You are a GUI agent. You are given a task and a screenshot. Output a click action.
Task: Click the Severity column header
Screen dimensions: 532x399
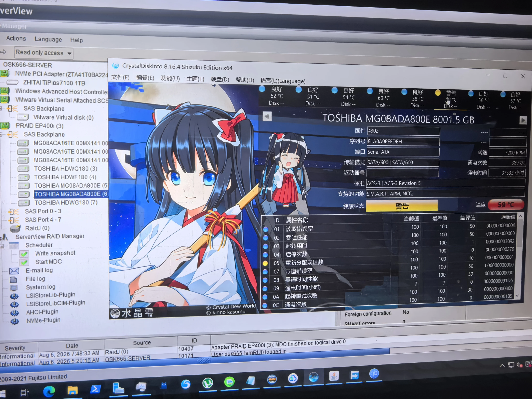19,348
